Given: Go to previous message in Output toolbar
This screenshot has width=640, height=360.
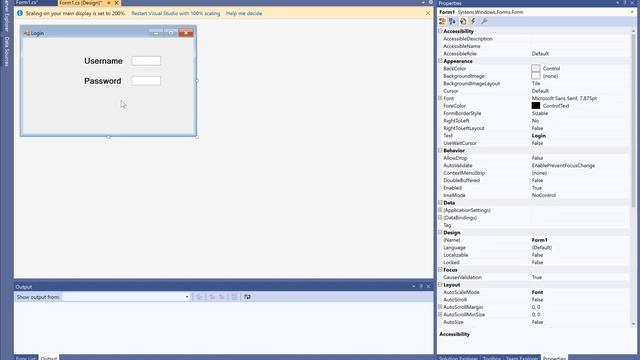Looking at the screenshot, I should pos(212,297).
